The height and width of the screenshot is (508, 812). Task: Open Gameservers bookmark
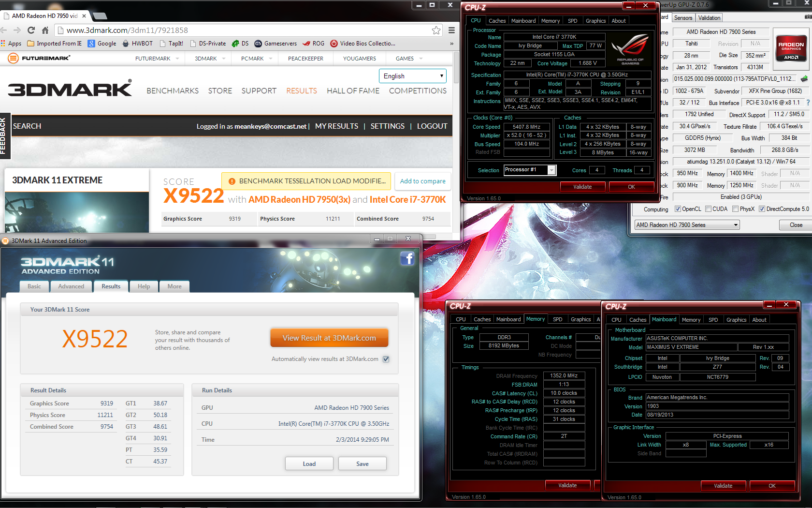pyautogui.click(x=275, y=44)
